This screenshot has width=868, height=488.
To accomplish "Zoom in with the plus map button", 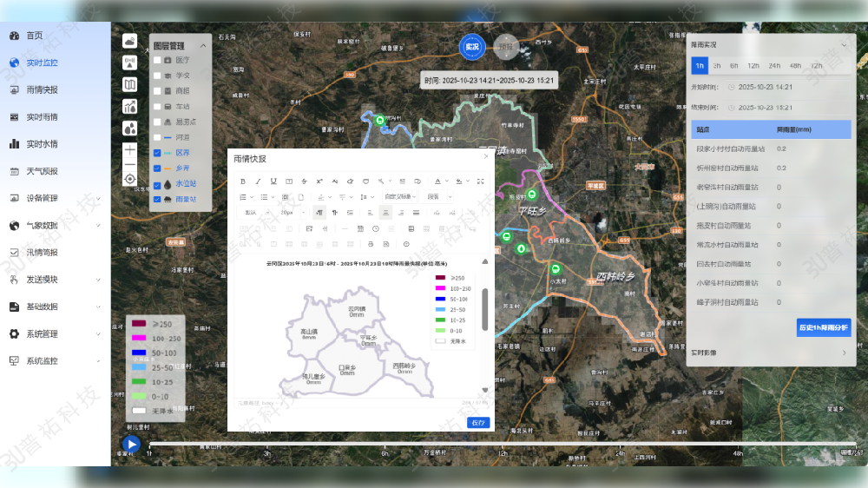I will (129, 149).
